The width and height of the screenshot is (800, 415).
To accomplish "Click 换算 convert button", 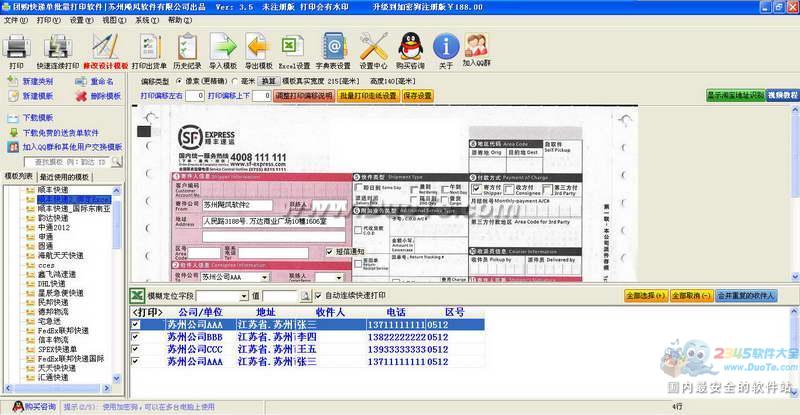I will [268, 81].
